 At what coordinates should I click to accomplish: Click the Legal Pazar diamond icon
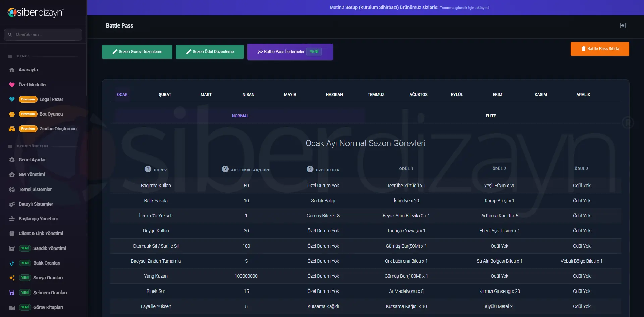[x=12, y=99]
